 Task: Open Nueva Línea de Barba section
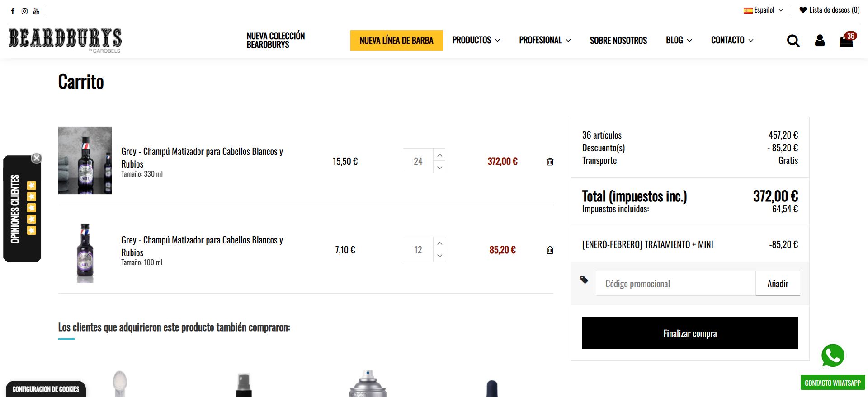(396, 40)
